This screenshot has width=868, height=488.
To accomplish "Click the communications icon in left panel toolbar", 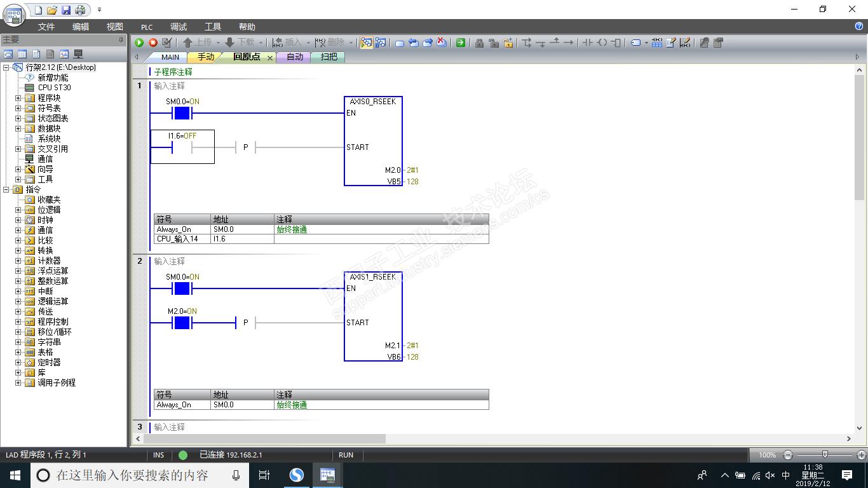I will coord(78,54).
